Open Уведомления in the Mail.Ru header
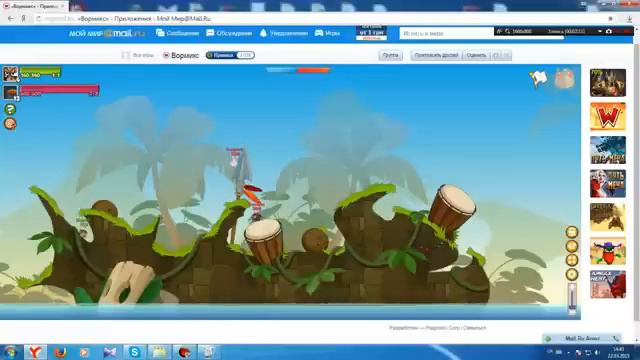The height and width of the screenshot is (360, 640). [x=284, y=33]
